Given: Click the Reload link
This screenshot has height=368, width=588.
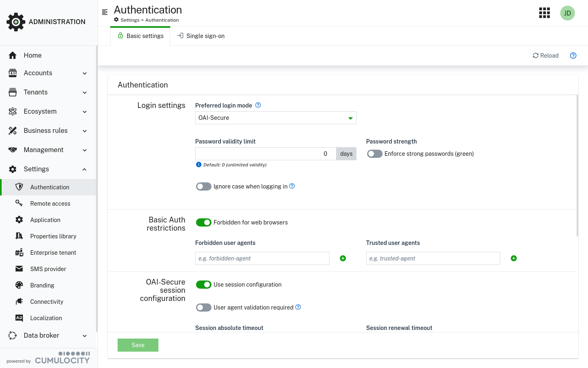Looking at the screenshot, I should click(546, 56).
